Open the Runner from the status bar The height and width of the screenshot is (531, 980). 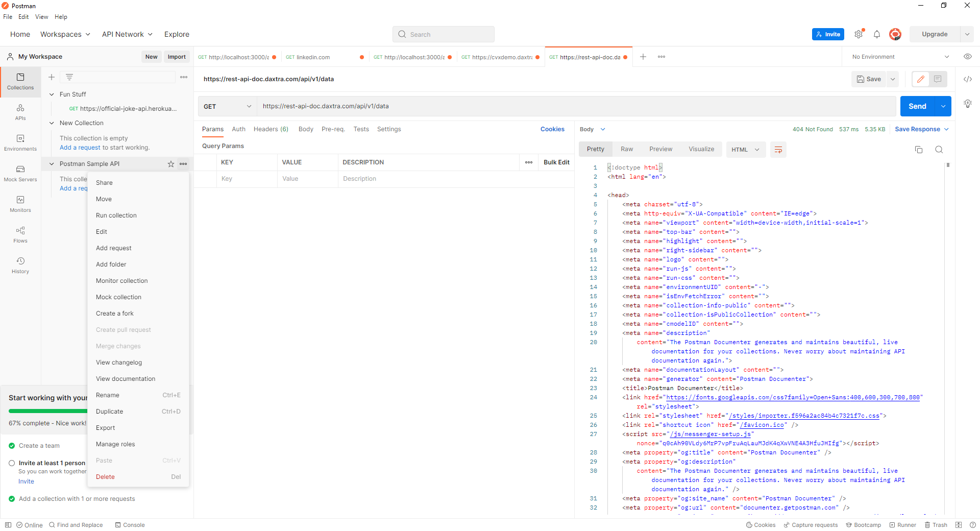click(902, 525)
